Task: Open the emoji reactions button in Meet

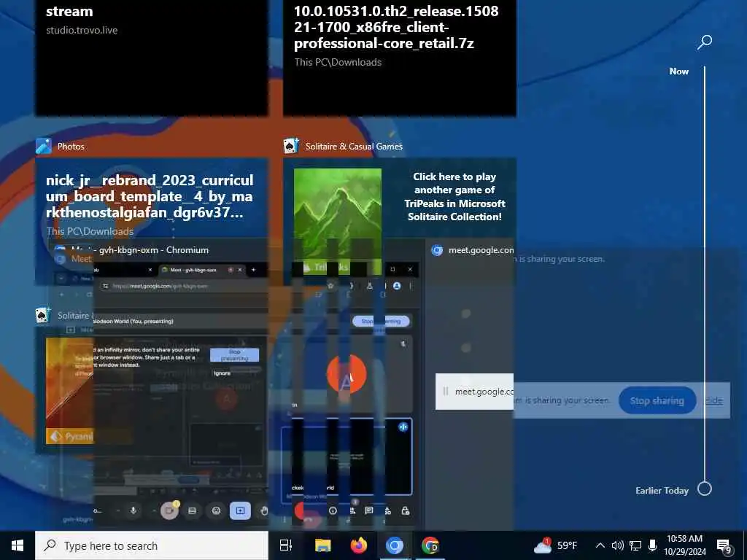Action: pyautogui.click(x=216, y=510)
